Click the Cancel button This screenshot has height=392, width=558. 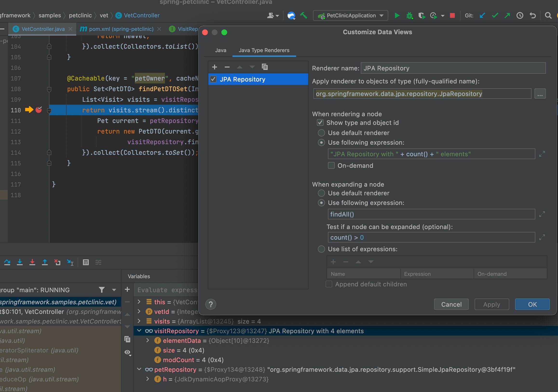[451, 304]
